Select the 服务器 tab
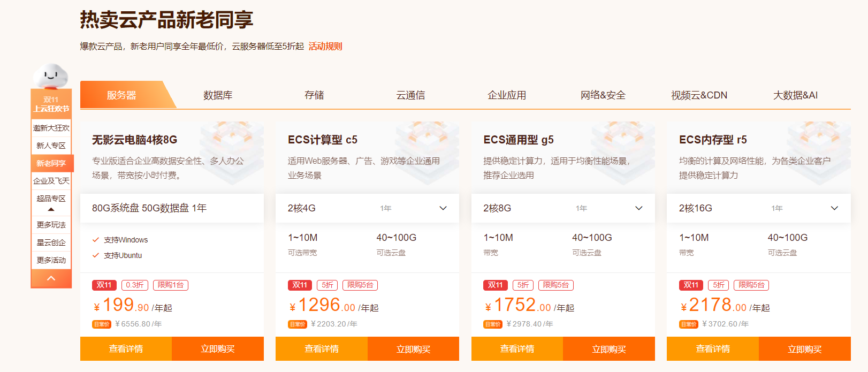 [x=122, y=95]
